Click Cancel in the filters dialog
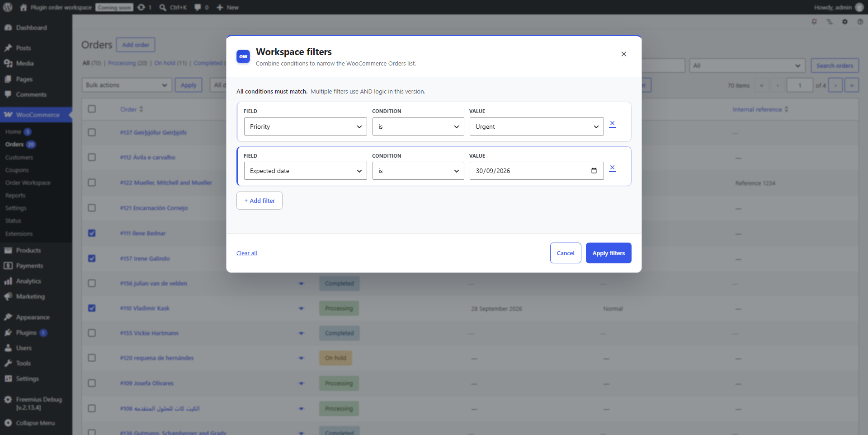868x435 pixels. [566, 253]
